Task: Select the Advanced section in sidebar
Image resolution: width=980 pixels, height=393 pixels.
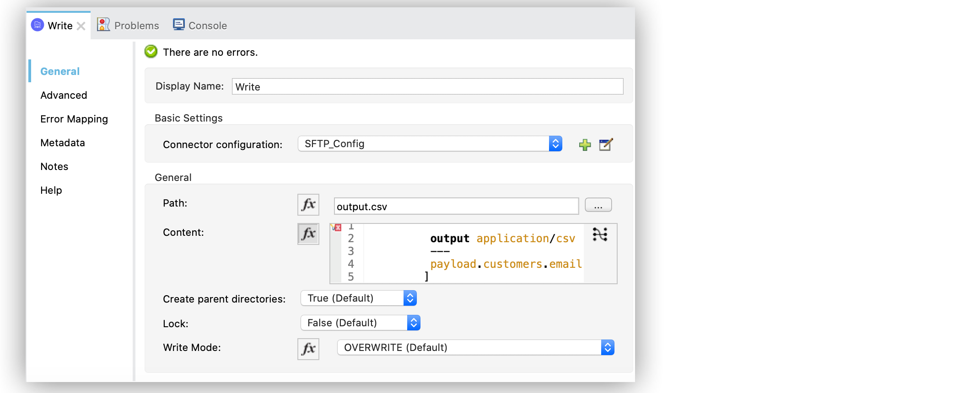Action: (x=64, y=95)
